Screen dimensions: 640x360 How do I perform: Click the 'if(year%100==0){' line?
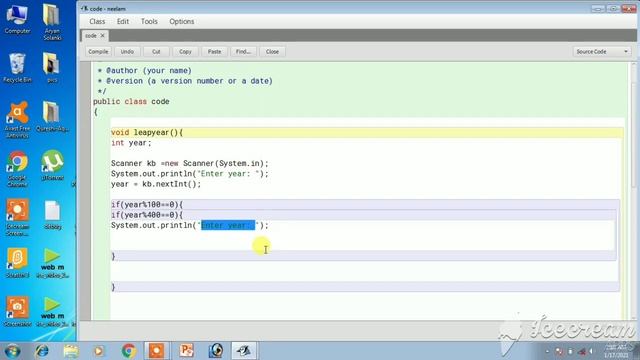pos(147,204)
